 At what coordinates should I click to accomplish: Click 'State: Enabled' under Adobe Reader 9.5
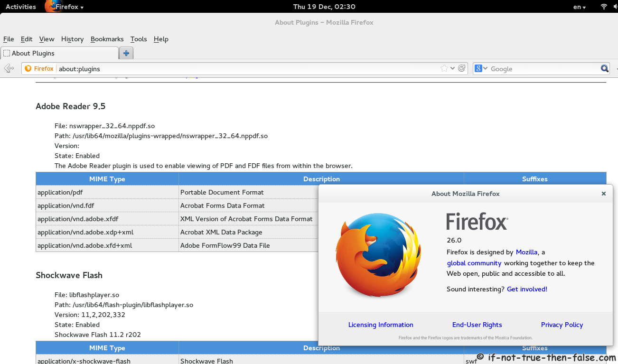tap(77, 156)
